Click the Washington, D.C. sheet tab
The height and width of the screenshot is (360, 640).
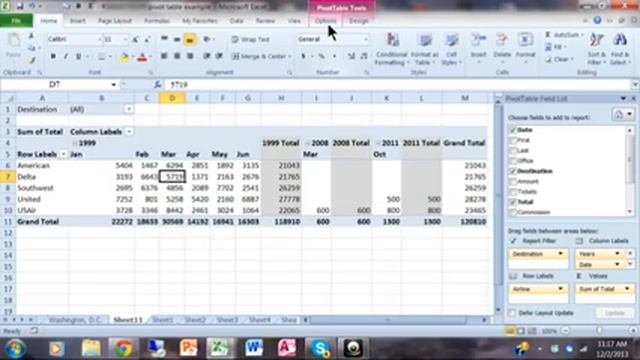pos(75,320)
